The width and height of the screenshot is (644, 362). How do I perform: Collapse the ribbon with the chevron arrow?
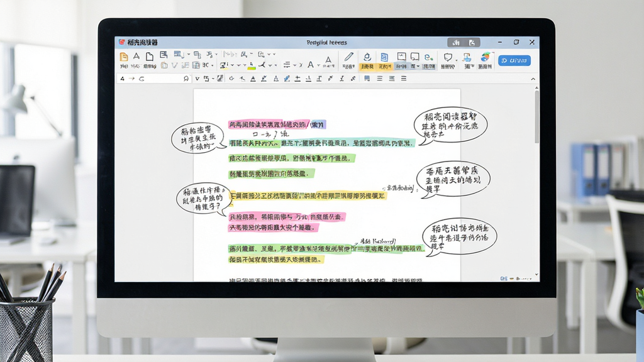(x=533, y=79)
